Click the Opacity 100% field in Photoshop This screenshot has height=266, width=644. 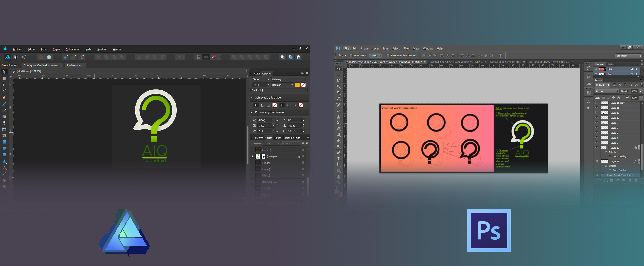634,91
